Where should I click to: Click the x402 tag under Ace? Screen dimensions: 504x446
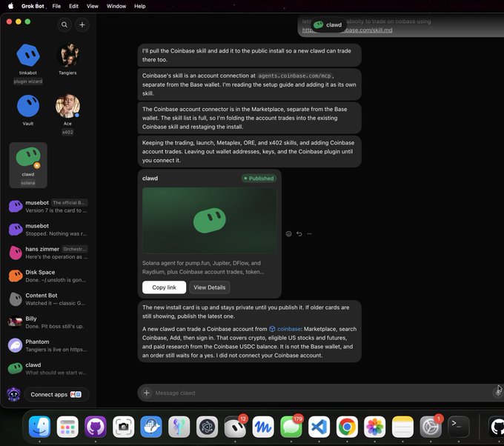[67, 132]
